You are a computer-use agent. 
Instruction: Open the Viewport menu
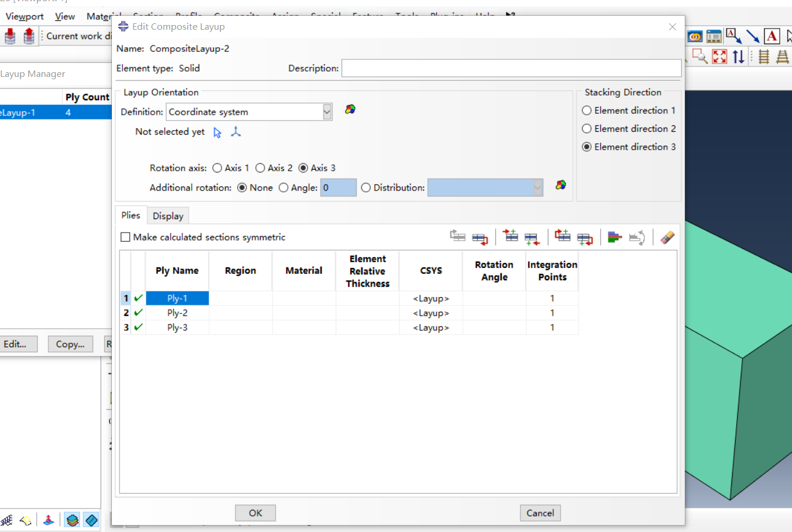coord(24,16)
